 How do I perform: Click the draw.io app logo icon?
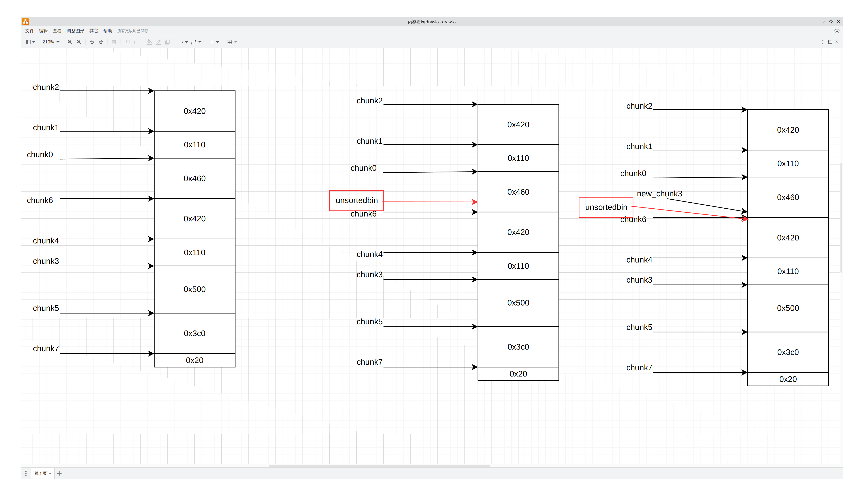pyautogui.click(x=26, y=22)
